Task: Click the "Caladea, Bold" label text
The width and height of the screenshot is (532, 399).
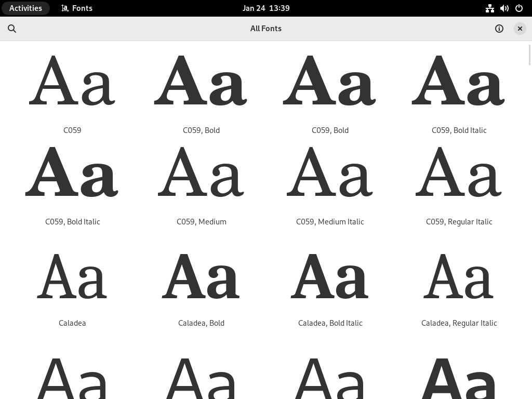Action: point(201,323)
